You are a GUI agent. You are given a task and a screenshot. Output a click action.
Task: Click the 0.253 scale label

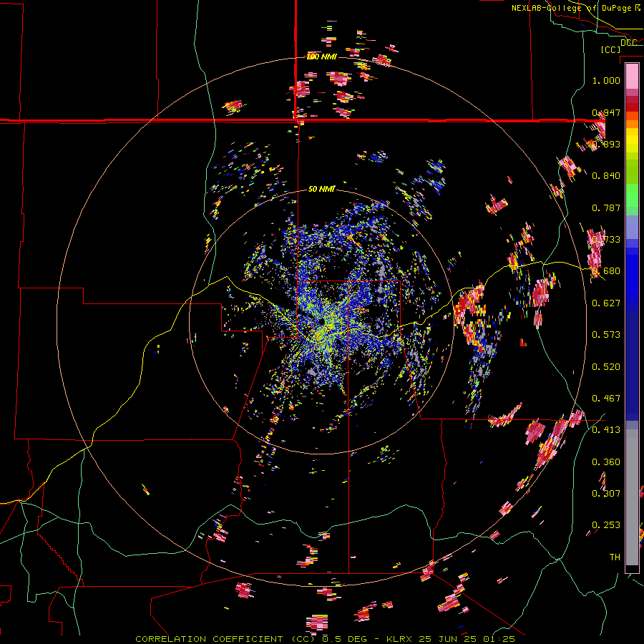(606, 525)
